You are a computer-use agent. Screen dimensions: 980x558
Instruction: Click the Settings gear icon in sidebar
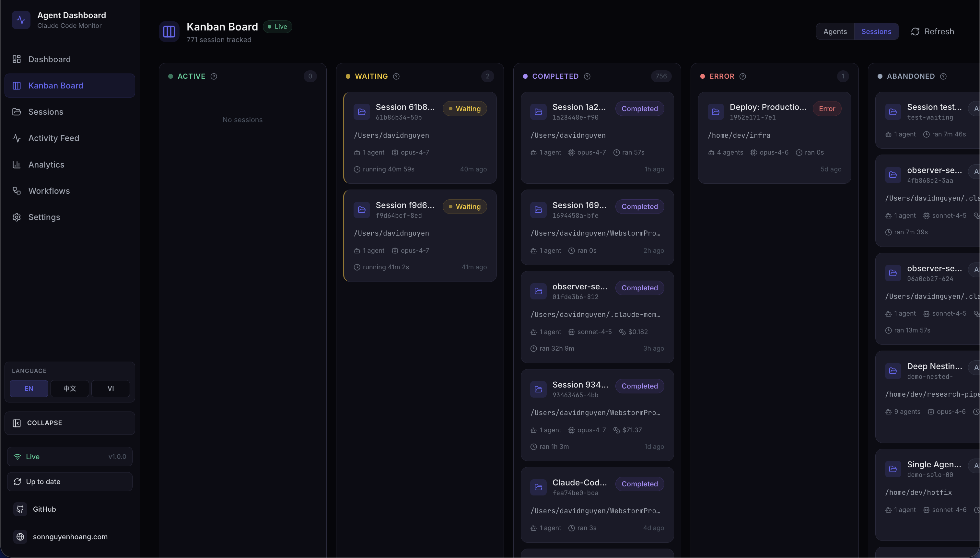point(17,217)
